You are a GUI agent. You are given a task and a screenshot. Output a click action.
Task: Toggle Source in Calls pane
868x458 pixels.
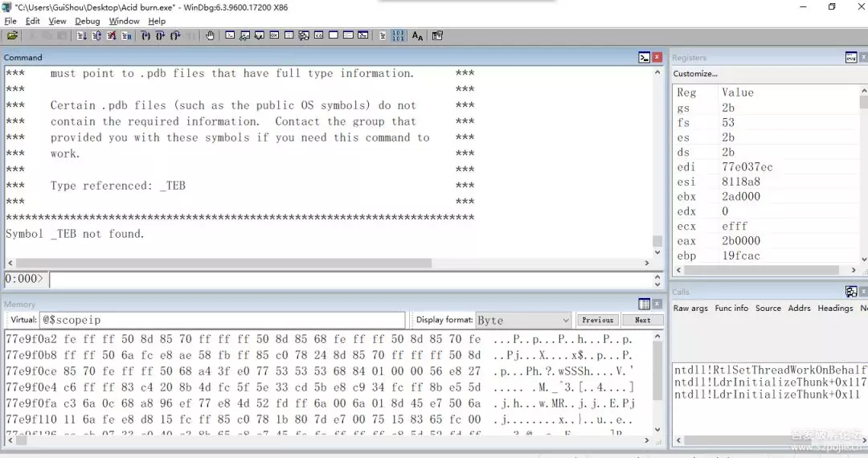coord(768,308)
